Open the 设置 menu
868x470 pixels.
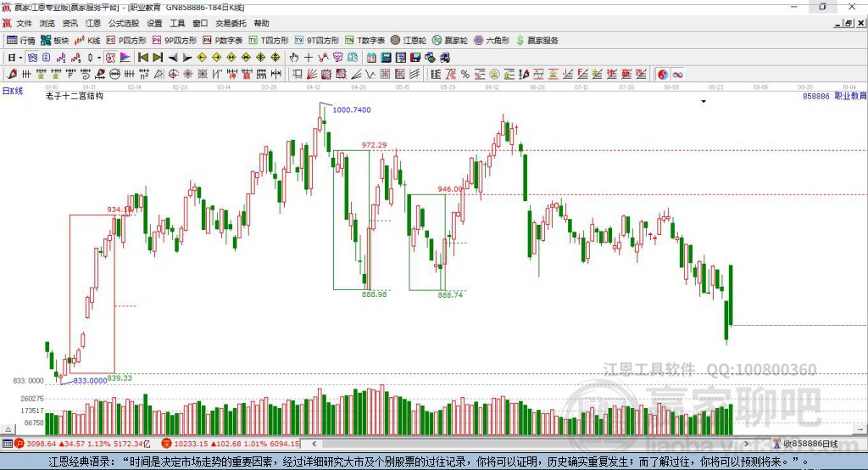point(154,23)
